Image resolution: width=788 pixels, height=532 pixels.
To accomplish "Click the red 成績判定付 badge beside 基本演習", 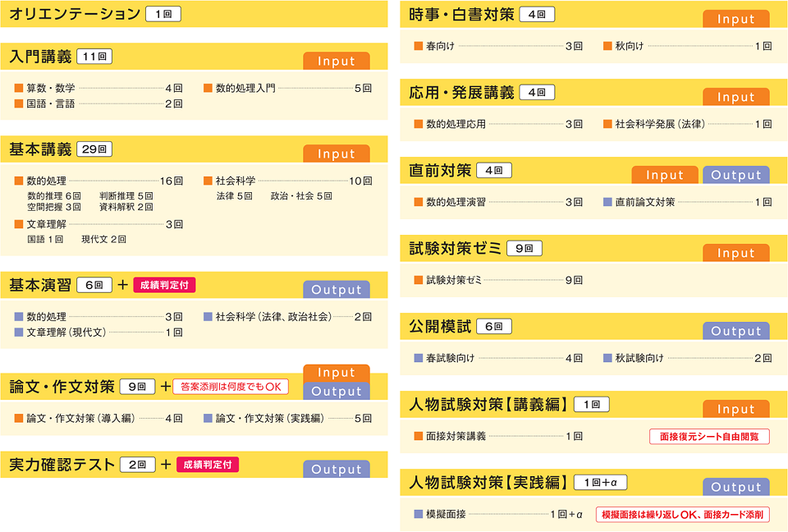I will tap(164, 285).
